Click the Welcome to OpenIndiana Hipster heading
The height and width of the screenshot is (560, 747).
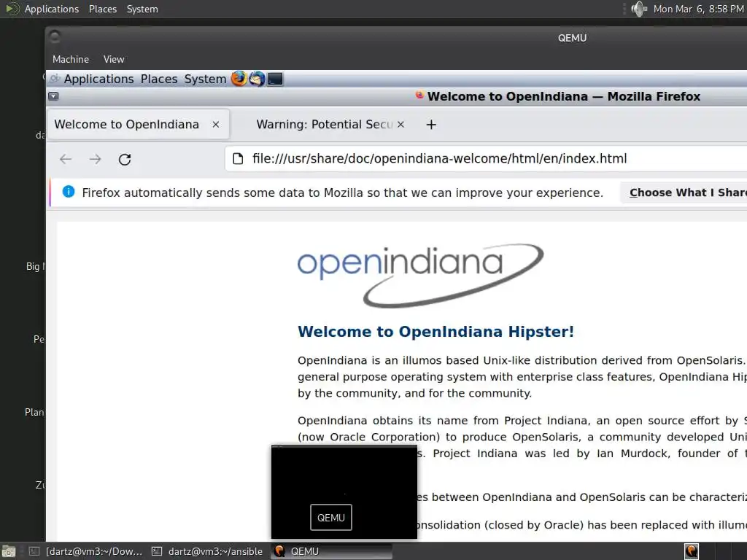click(436, 332)
